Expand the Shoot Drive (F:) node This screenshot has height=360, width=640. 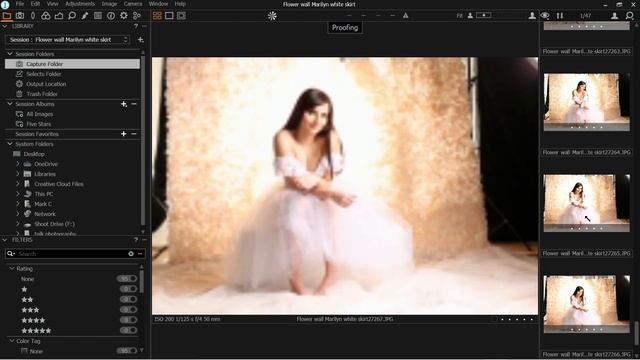coord(18,224)
